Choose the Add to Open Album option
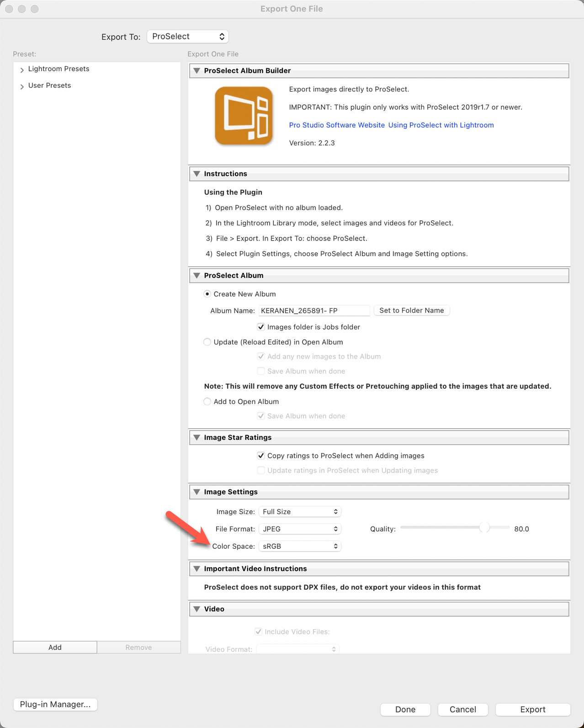The image size is (584, 728). click(x=207, y=401)
